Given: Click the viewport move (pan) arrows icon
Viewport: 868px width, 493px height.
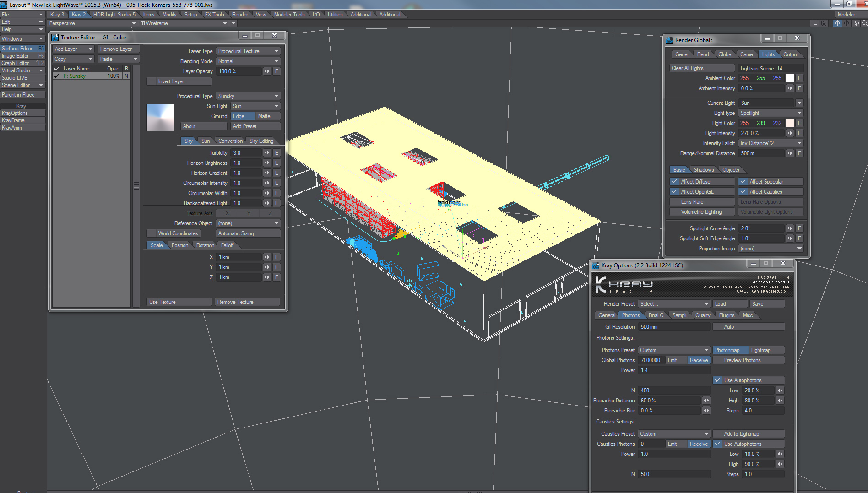Looking at the screenshot, I should click(846, 23).
